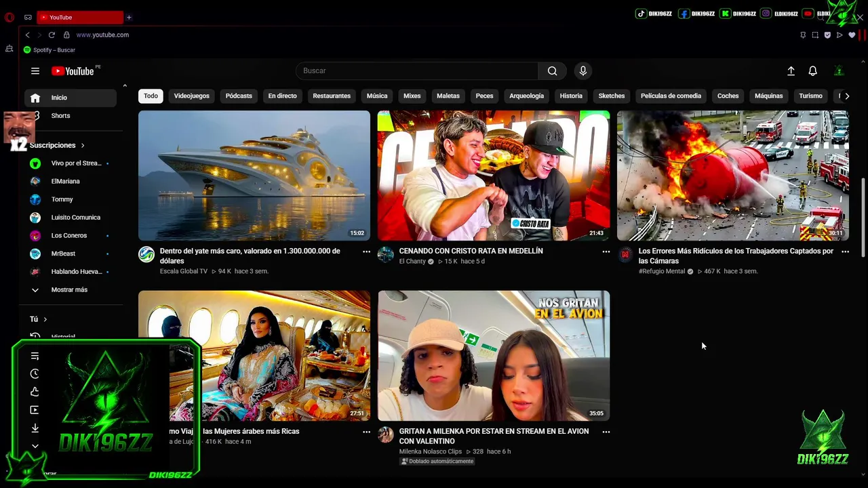Viewport: 868px width, 488px height.
Task: Reload the page with the refresh icon
Action: pyautogui.click(x=52, y=35)
